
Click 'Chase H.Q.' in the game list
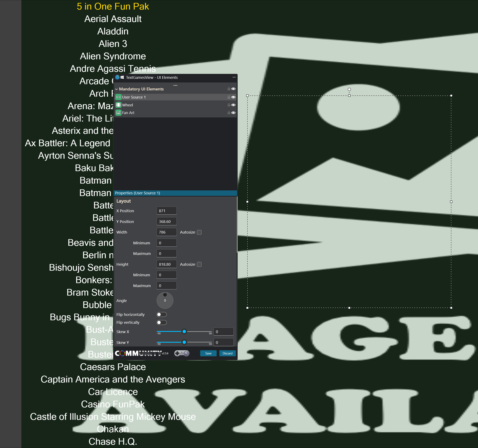pos(113,442)
